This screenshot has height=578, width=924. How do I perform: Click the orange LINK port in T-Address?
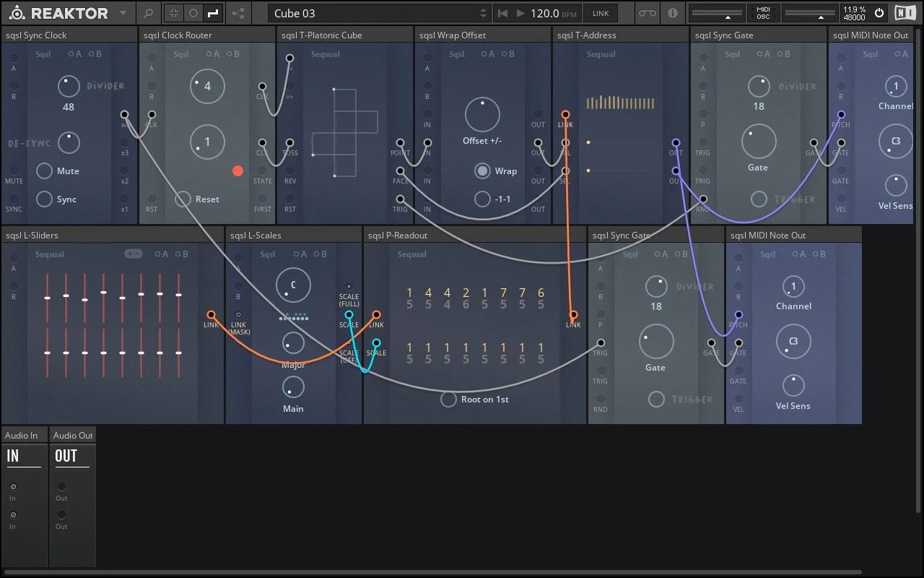click(565, 115)
